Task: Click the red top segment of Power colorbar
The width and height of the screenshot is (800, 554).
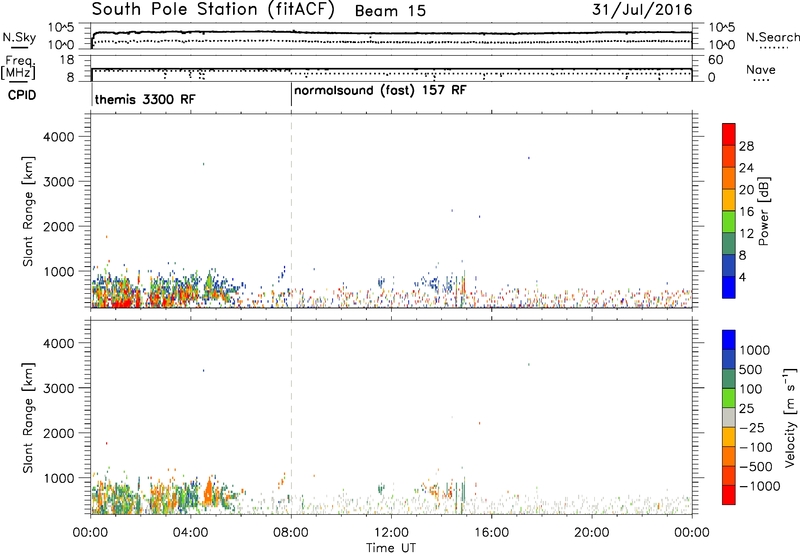Action: coord(729,134)
